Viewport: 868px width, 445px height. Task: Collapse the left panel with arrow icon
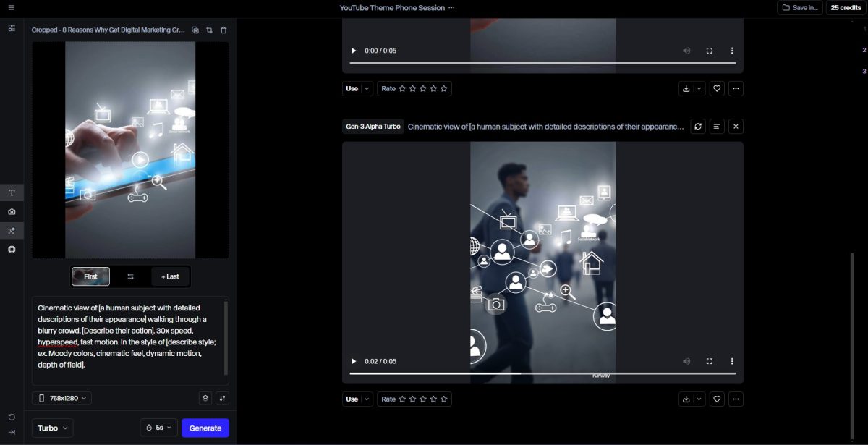[x=12, y=432]
